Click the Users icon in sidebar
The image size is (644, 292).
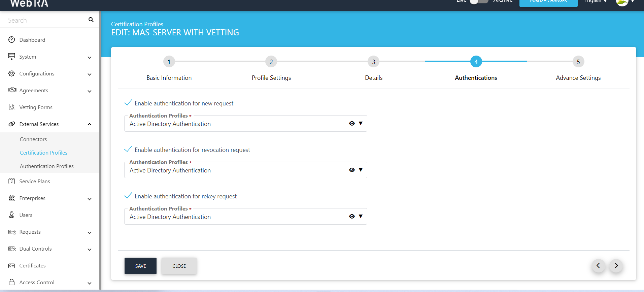(x=12, y=215)
